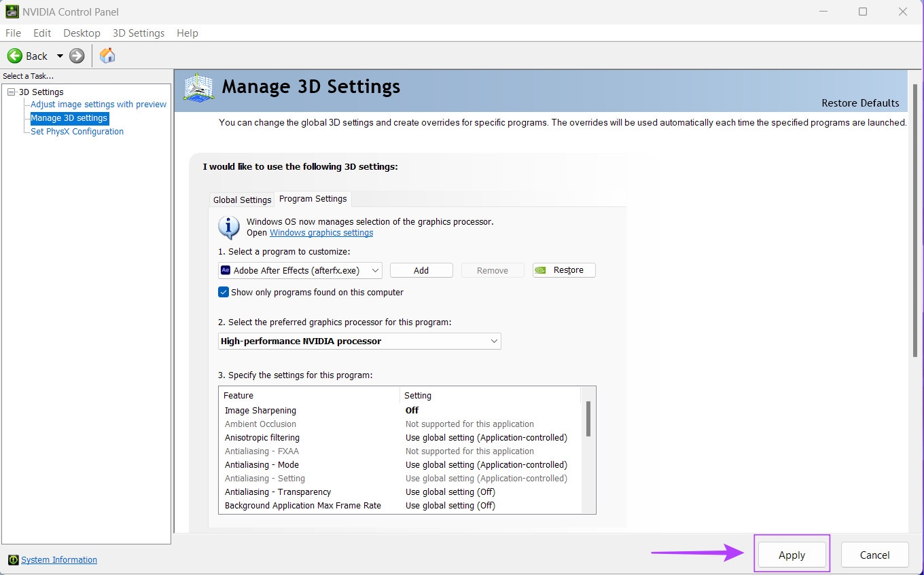The height and width of the screenshot is (575, 924).
Task: Select Background Application Max Frame Rate row
Action: click(399, 506)
